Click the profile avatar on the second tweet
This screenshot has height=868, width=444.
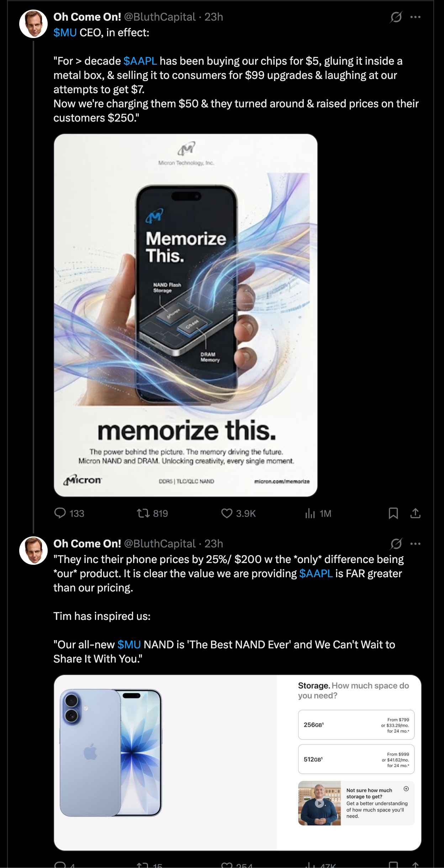[x=33, y=551]
